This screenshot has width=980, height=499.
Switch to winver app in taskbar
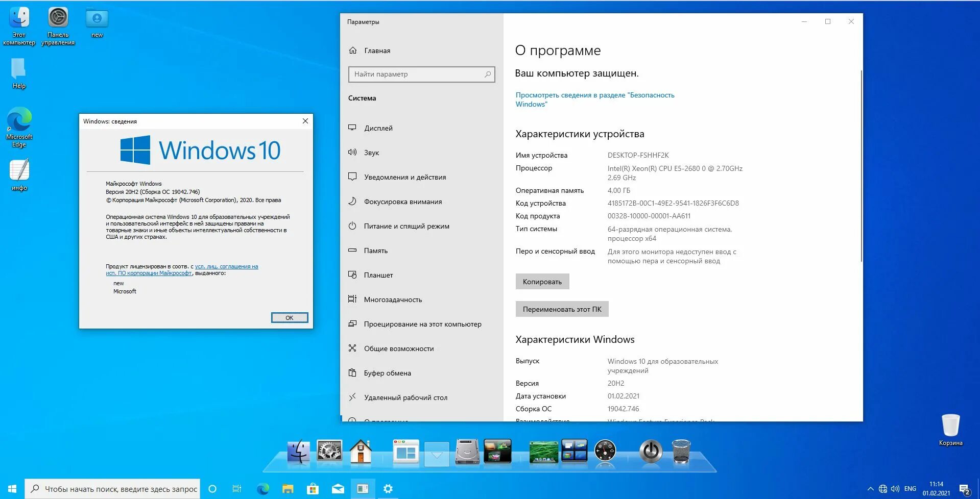(363, 489)
